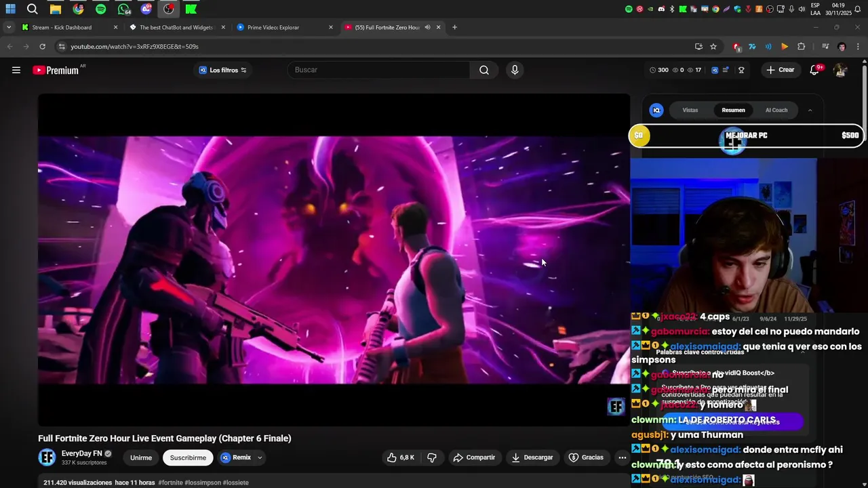
Task: Toggle microphone in system tray
Action: 791,9
